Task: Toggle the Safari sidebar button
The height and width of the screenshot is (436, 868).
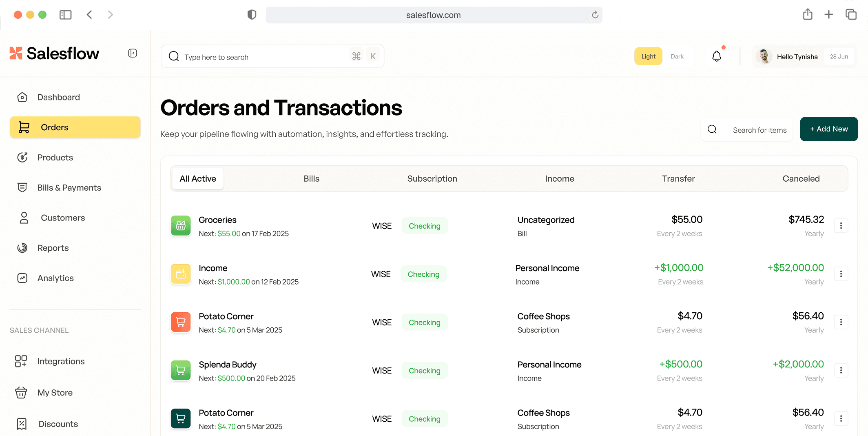Action: point(65,15)
